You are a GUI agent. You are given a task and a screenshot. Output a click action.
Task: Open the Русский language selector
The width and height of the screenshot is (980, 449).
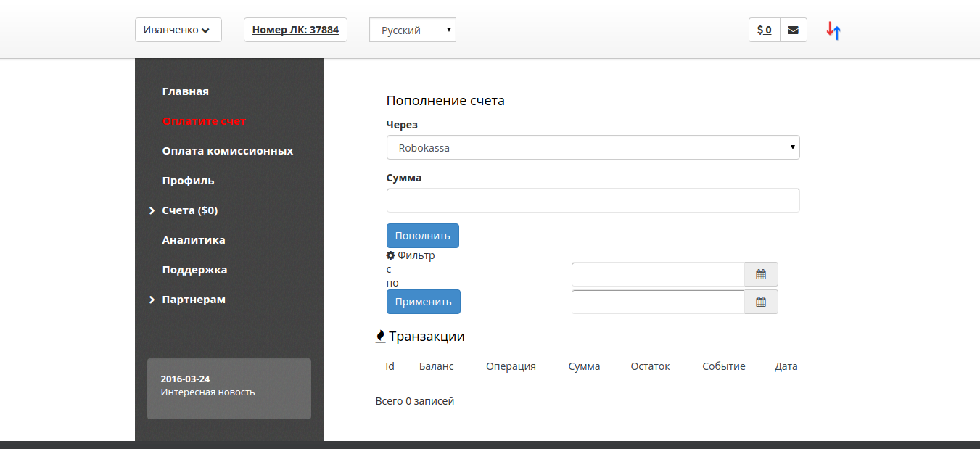412,30
